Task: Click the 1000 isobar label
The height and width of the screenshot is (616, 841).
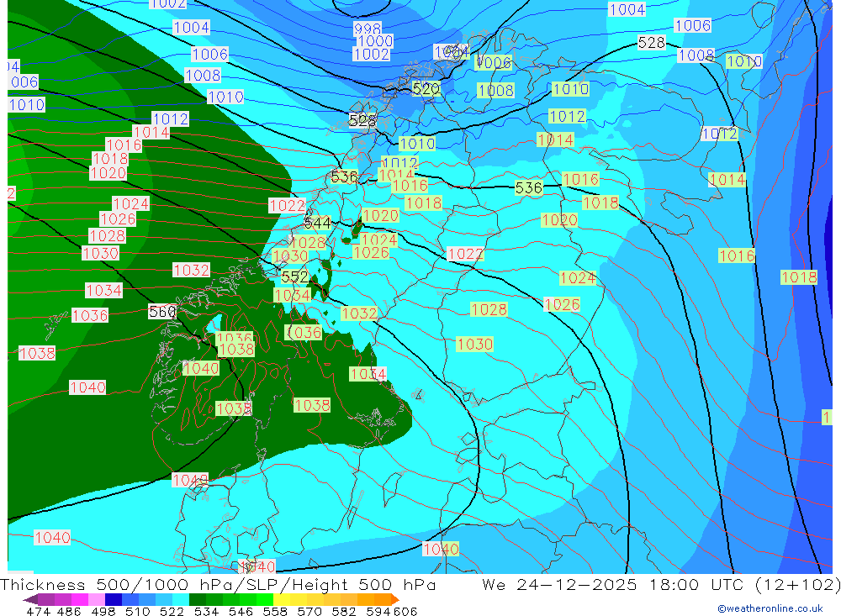Action: pos(375,41)
